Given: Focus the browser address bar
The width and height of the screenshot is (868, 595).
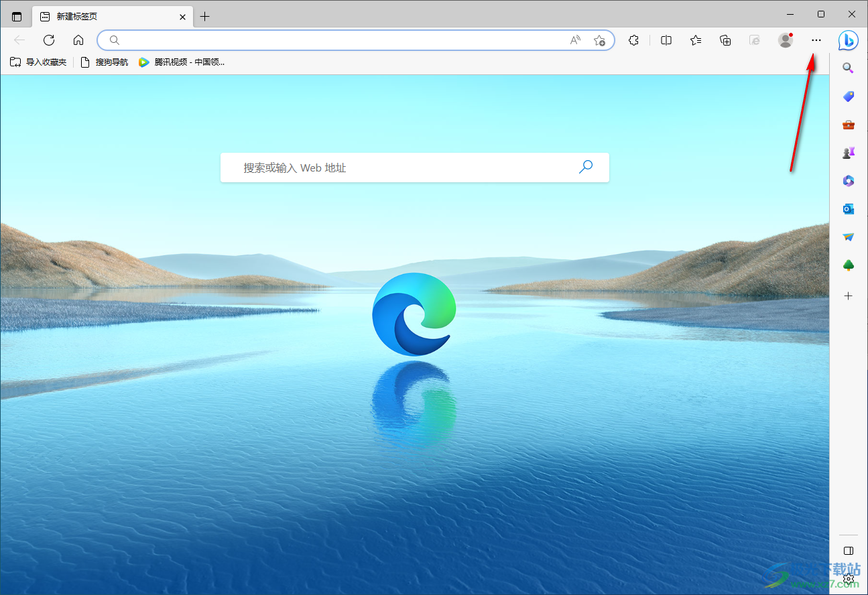Looking at the screenshot, I should [355, 40].
